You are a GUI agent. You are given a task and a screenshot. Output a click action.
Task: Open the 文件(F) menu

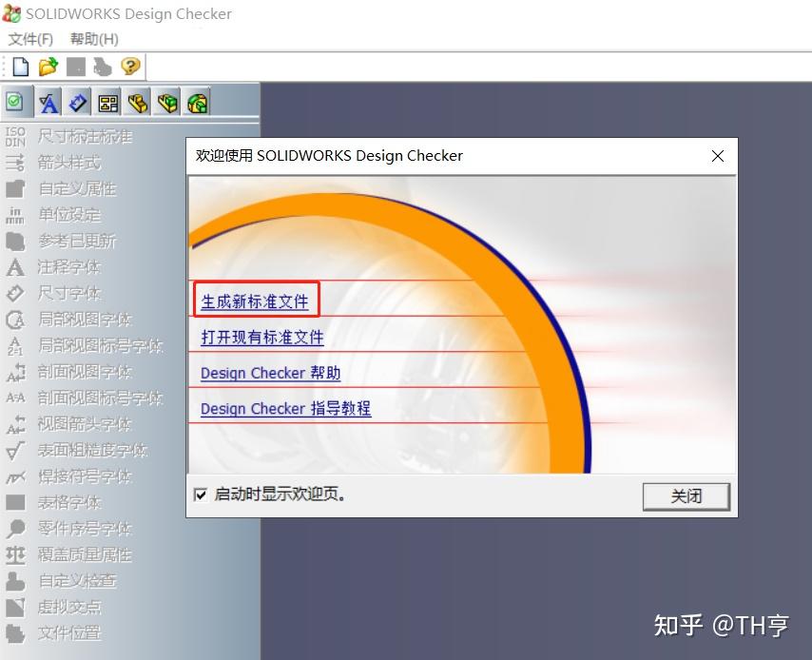click(x=29, y=39)
